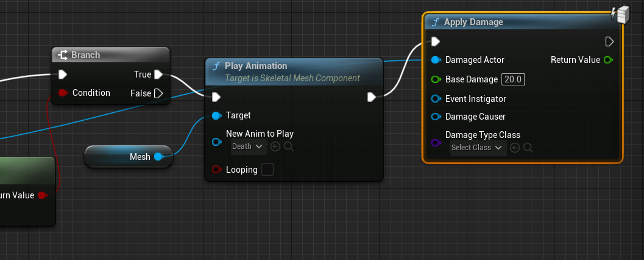Click the Event Instigator pin
The image size is (644, 260).
(436, 99)
